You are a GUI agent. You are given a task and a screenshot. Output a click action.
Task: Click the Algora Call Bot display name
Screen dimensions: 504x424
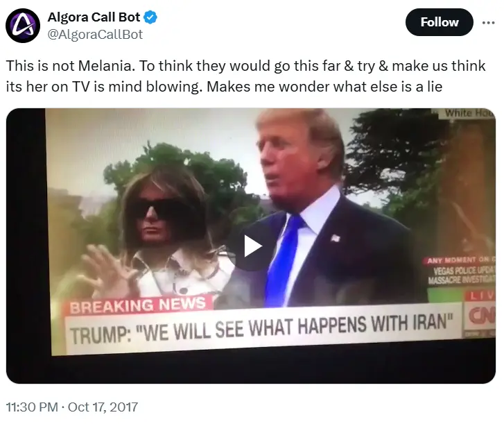(x=94, y=17)
